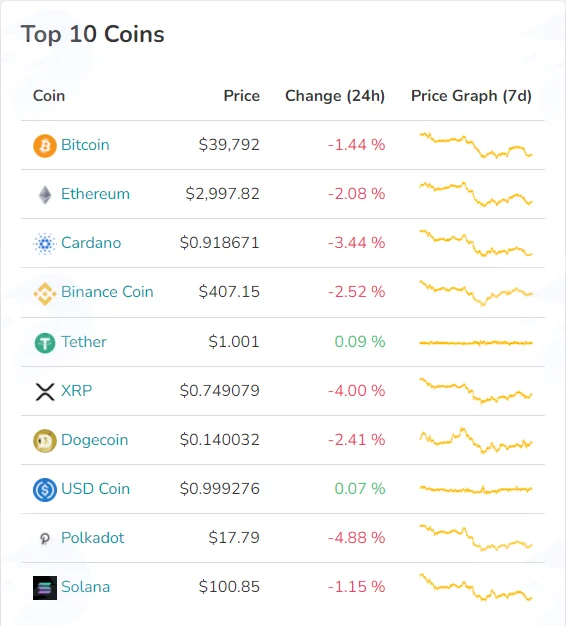Click Bitcoin's 7-day price graph

point(476,145)
